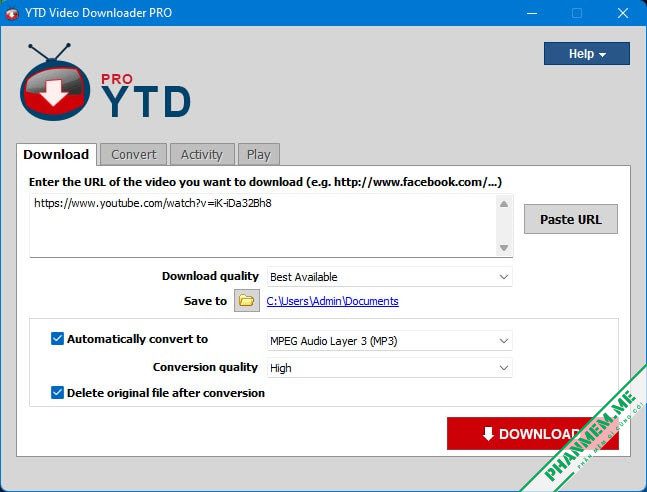The width and height of the screenshot is (647, 492).
Task: Open the Conversion quality dropdown
Action: (390, 368)
